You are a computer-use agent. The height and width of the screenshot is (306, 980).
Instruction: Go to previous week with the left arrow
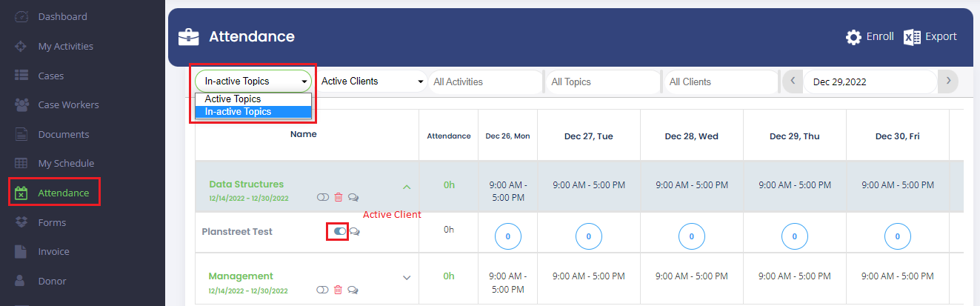[793, 82]
